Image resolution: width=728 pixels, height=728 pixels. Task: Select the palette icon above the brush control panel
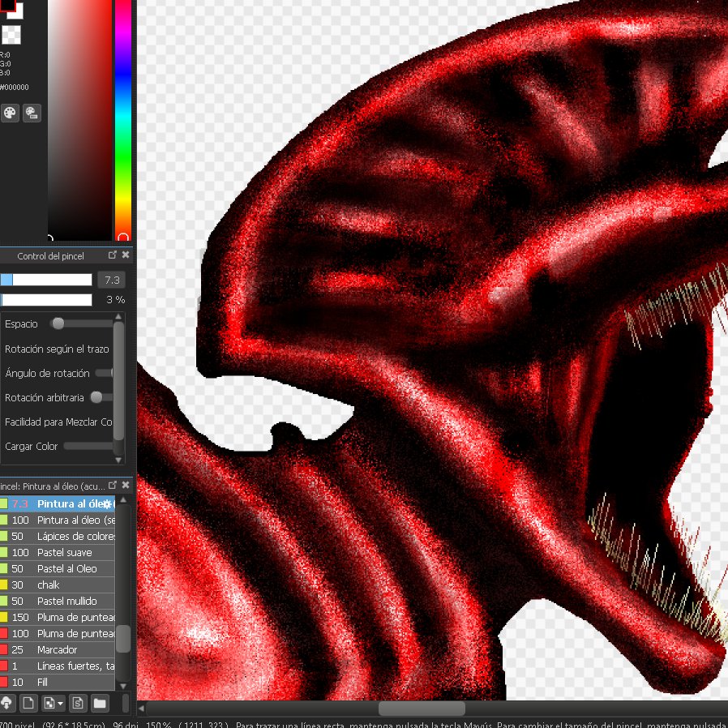pos(10,113)
